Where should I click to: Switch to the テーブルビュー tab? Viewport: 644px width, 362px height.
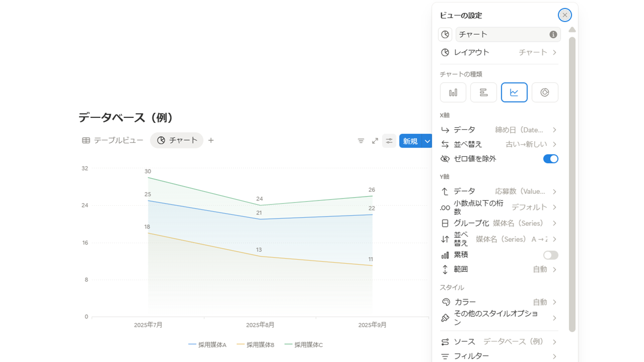[x=113, y=140]
